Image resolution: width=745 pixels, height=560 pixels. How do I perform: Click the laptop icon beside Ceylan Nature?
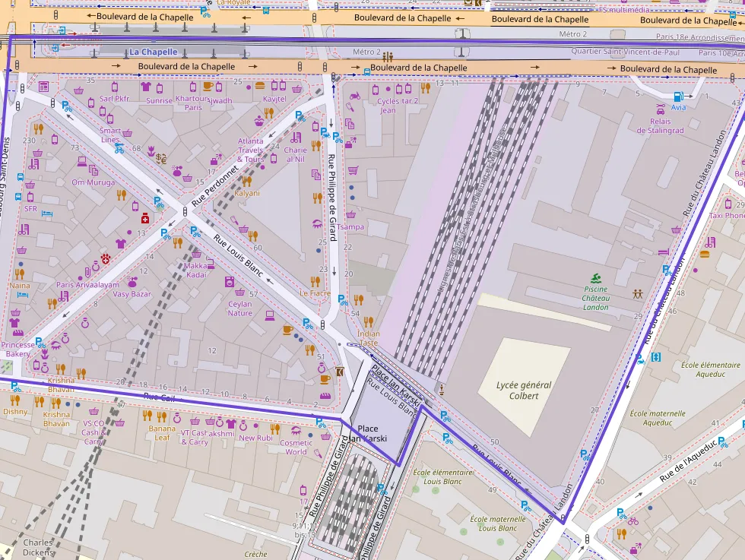coord(270,315)
